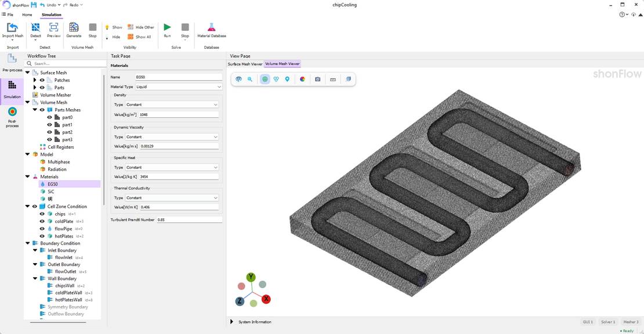This screenshot has width=644, height=334.
Task: Toggle visibility of Parts
Action: 42,88
